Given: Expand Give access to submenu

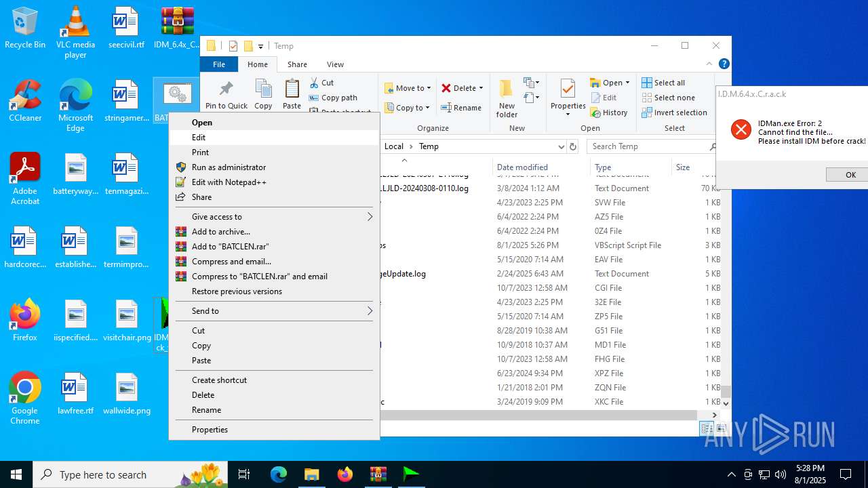Looking at the screenshot, I should [274, 217].
